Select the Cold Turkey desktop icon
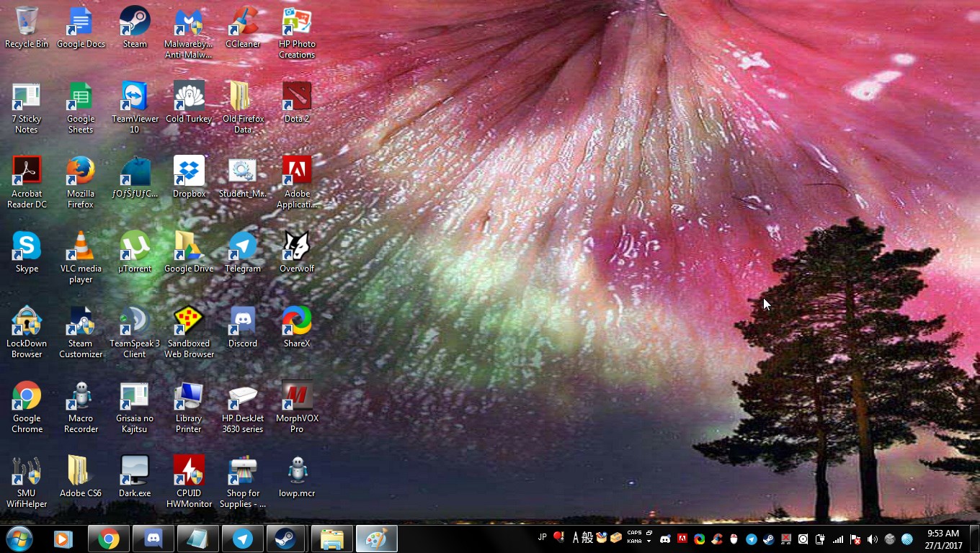This screenshot has width=980, height=553. 189,103
